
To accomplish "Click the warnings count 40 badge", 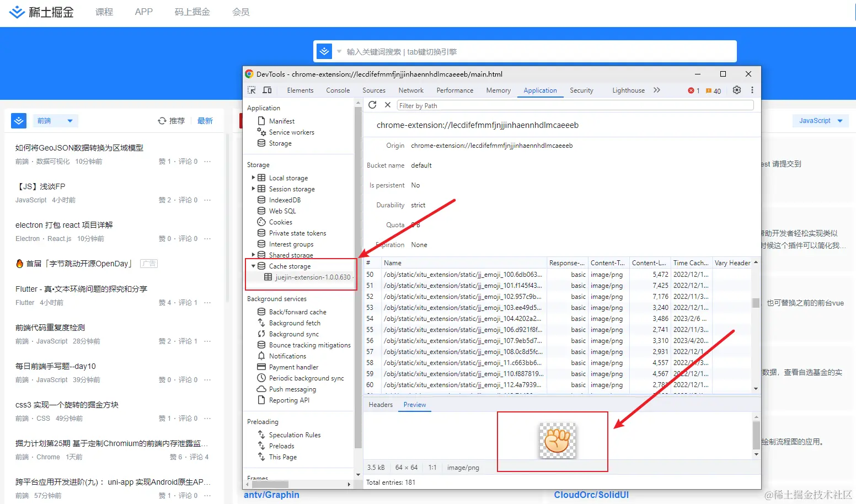I will pyautogui.click(x=714, y=91).
